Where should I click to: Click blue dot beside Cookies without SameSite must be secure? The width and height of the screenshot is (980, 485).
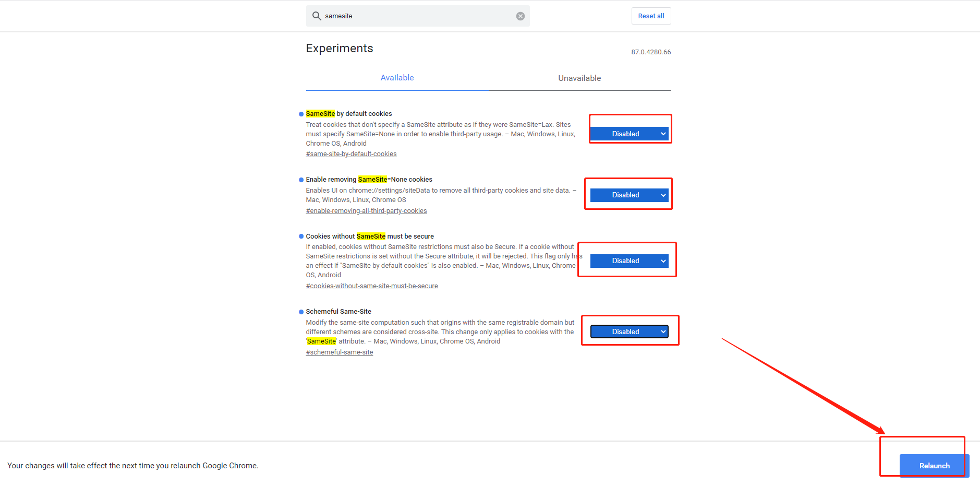[x=301, y=236]
